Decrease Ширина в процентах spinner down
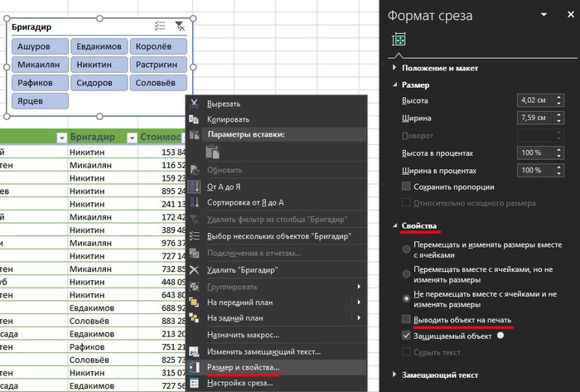The height and width of the screenshot is (392, 580). tap(559, 173)
